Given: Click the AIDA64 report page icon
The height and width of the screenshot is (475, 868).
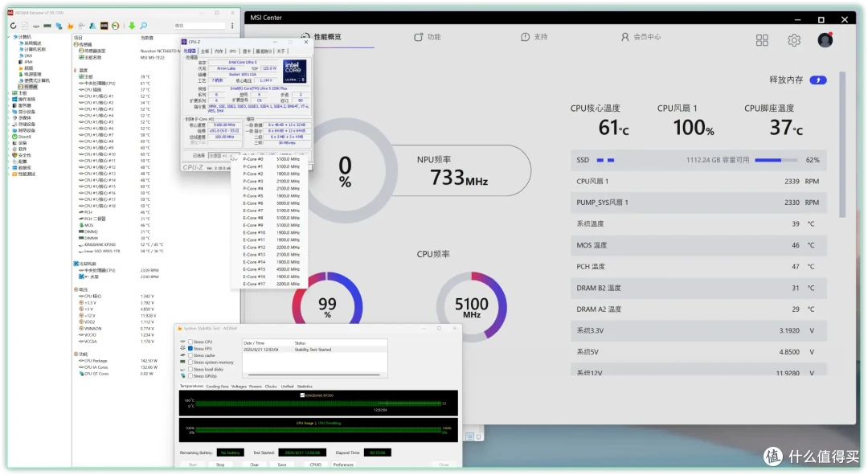Looking at the screenshot, I should (x=25, y=26).
